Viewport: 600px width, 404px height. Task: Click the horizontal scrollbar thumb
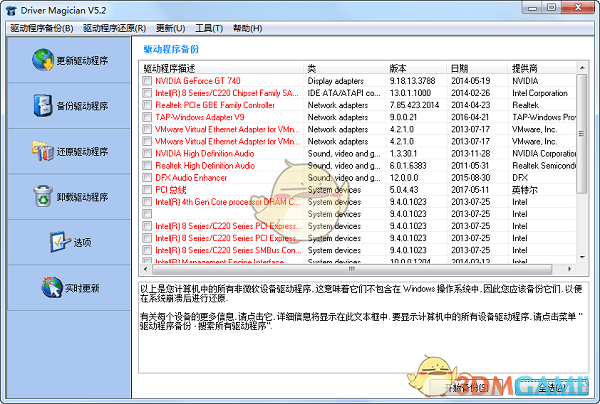coord(352,269)
